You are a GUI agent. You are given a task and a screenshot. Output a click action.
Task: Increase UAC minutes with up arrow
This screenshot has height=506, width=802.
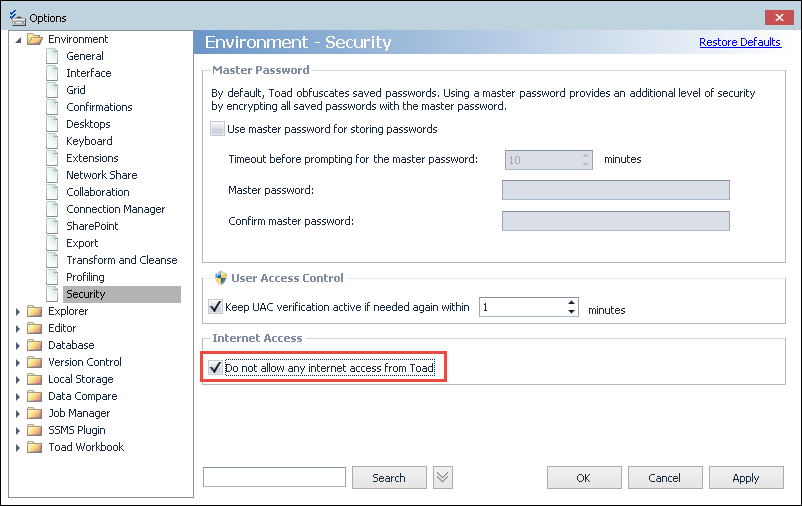572,302
